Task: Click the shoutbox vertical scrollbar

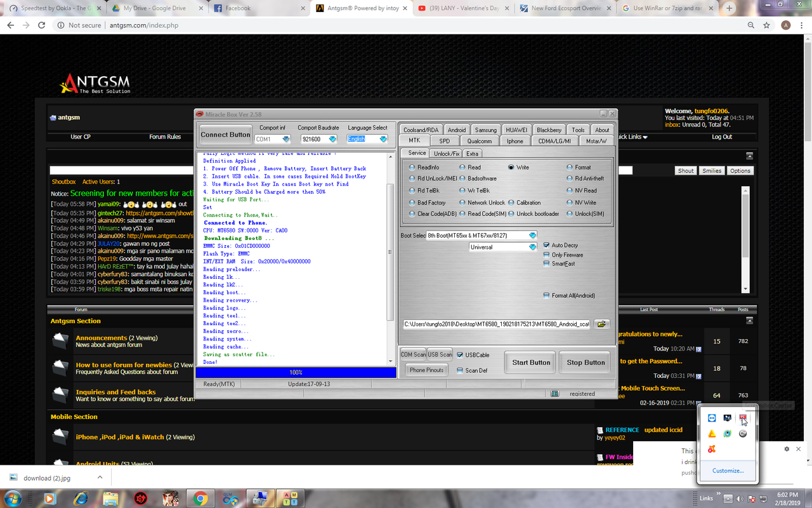Action: click(x=745, y=239)
